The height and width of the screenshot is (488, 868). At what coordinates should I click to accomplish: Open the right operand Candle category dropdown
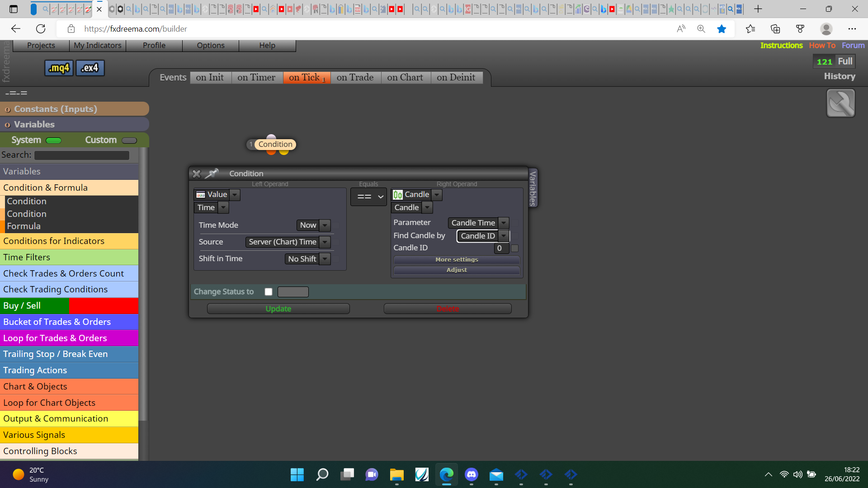[x=437, y=195]
